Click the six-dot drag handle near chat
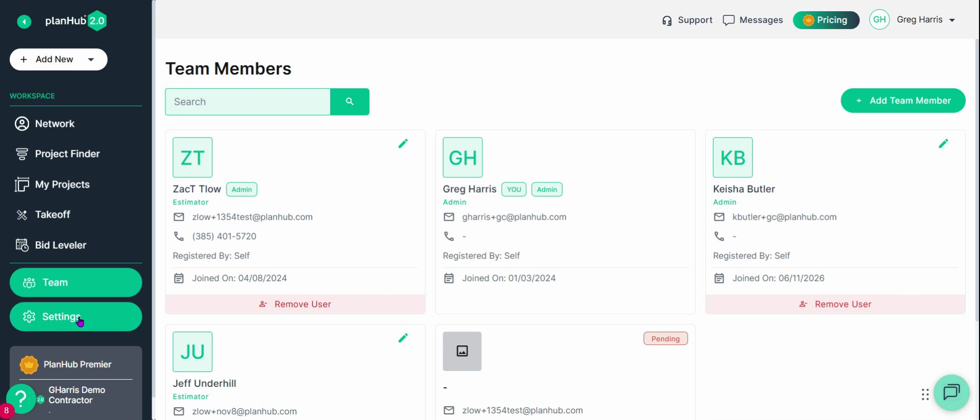Image resolution: width=980 pixels, height=420 pixels. click(x=925, y=394)
